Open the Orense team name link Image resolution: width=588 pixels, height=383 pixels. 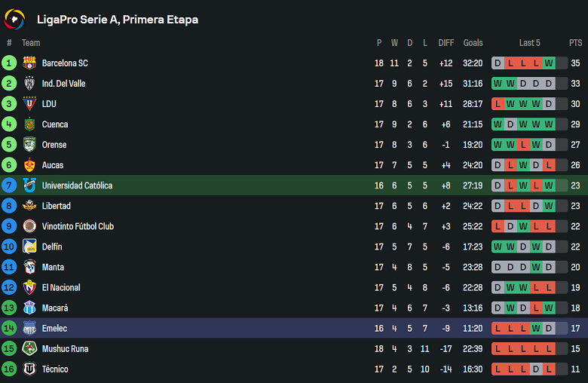pos(54,145)
